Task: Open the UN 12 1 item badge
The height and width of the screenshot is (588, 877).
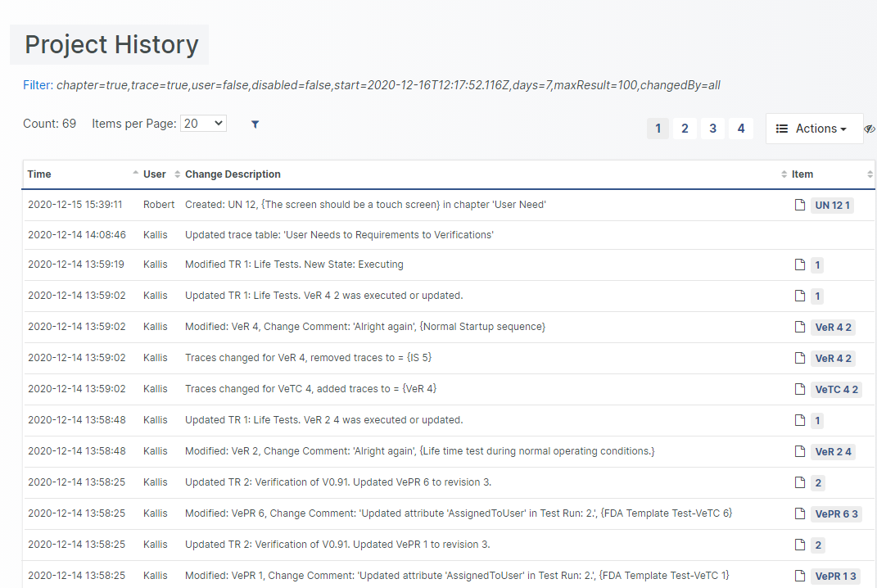Action: pyautogui.click(x=832, y=206)
